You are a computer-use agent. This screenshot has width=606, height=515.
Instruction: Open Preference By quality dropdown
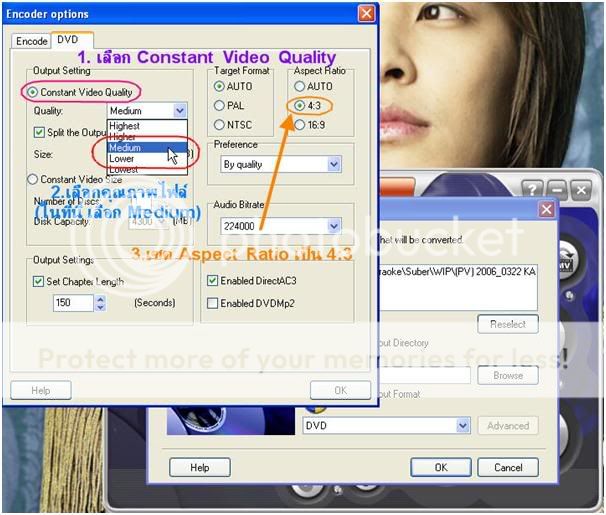click(281, 165)
